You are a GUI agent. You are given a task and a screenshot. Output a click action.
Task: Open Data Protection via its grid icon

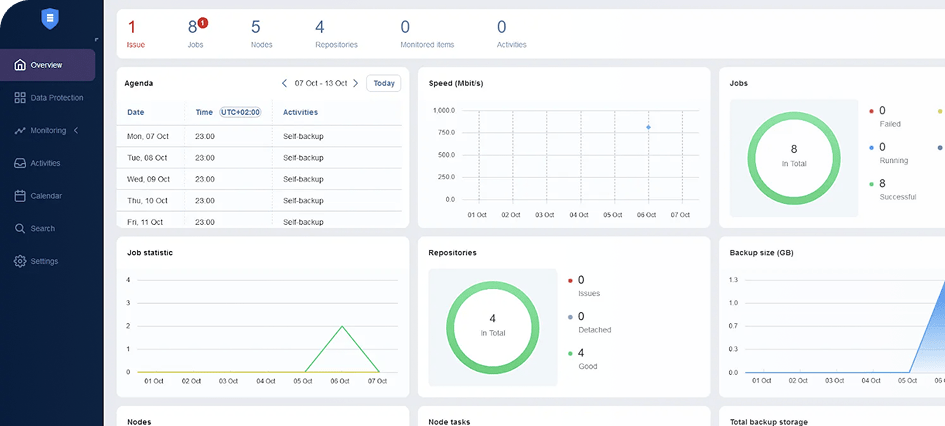[20, 98]
